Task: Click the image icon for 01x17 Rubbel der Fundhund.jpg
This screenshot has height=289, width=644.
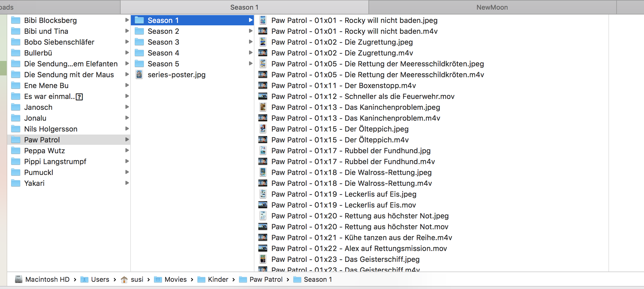Action: pos(263,151)
